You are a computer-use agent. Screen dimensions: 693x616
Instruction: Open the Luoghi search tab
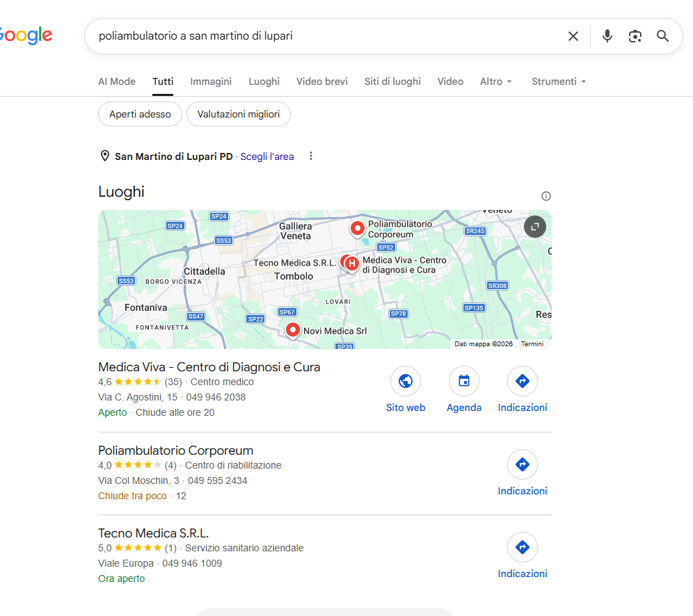coord(264,81)
